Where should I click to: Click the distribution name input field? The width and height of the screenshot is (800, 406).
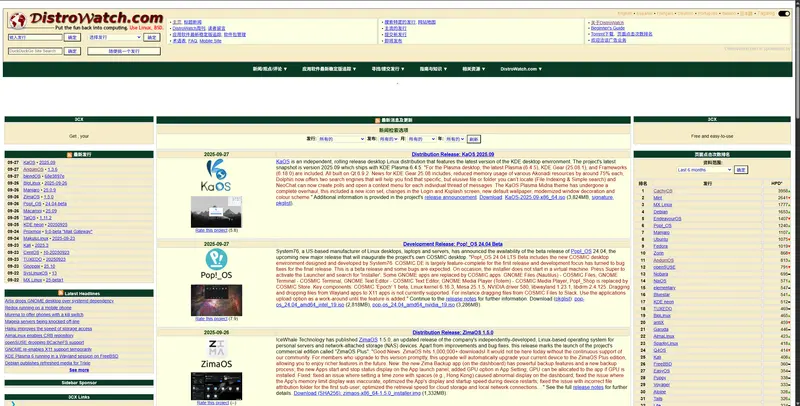pyautogui.click(x=35, y=37)
